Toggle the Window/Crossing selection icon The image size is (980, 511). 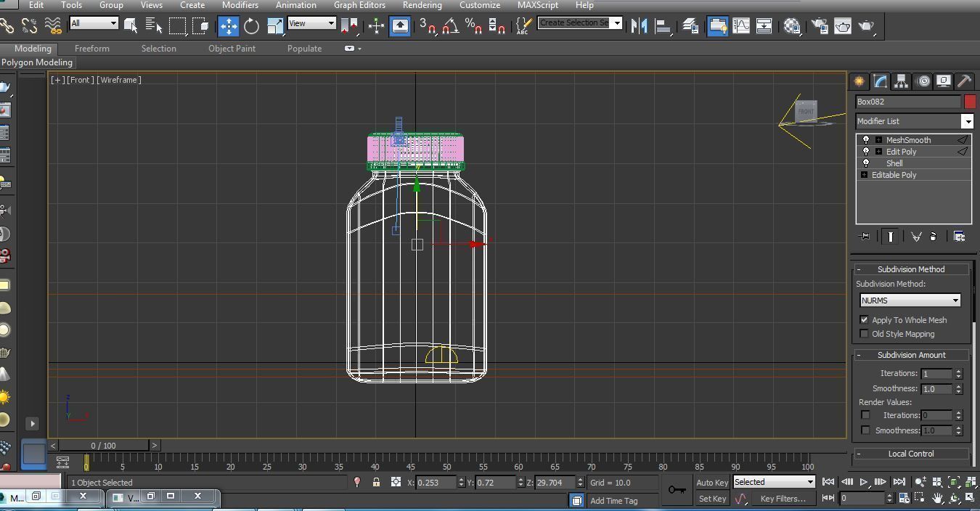201,27
